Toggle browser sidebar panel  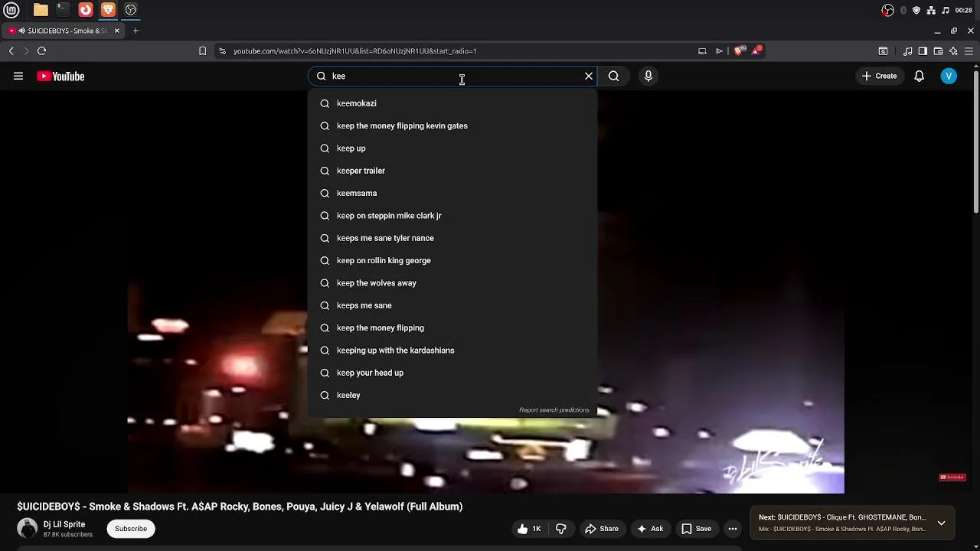point(923,51)
